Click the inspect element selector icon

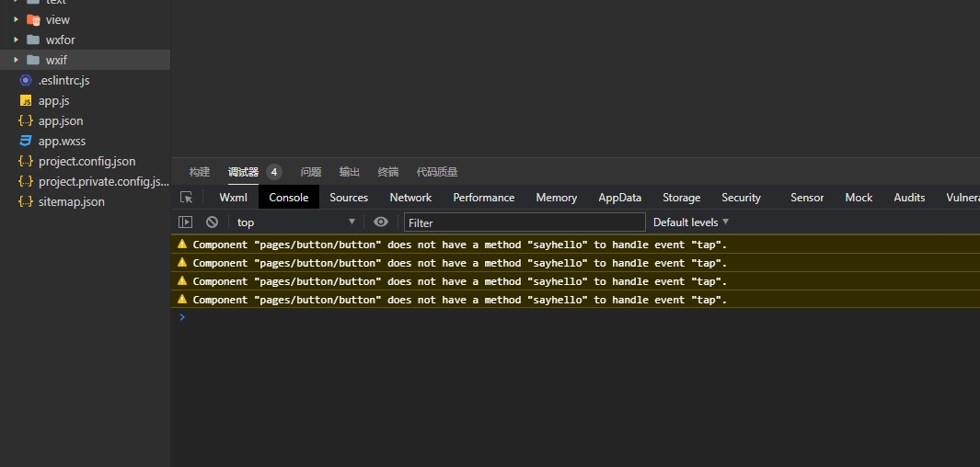[x=187, y=198]
